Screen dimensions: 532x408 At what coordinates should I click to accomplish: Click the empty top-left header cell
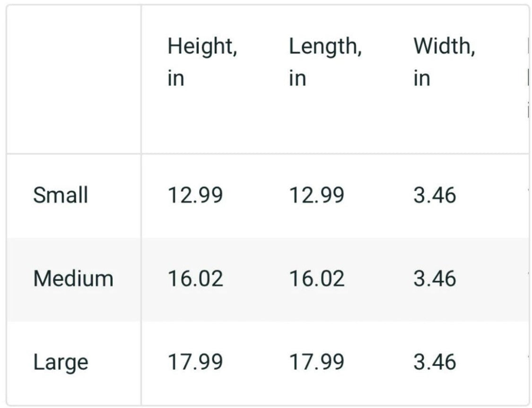click(74, 79)
